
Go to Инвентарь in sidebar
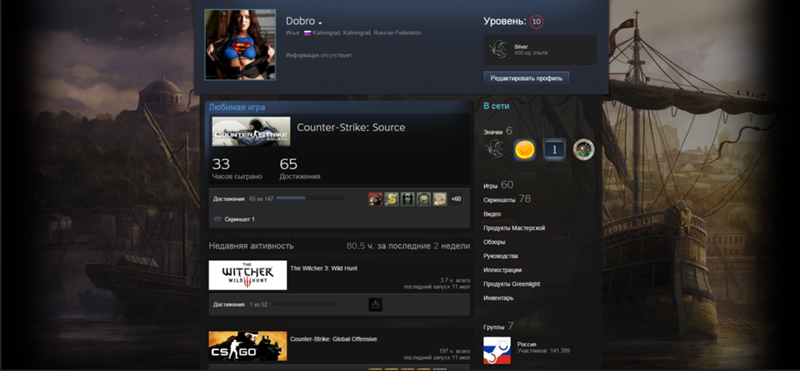click(x=498, y=298)
